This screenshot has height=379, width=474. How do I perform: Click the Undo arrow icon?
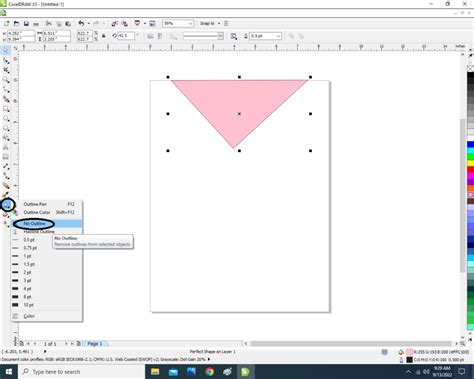tap(81, 23)
